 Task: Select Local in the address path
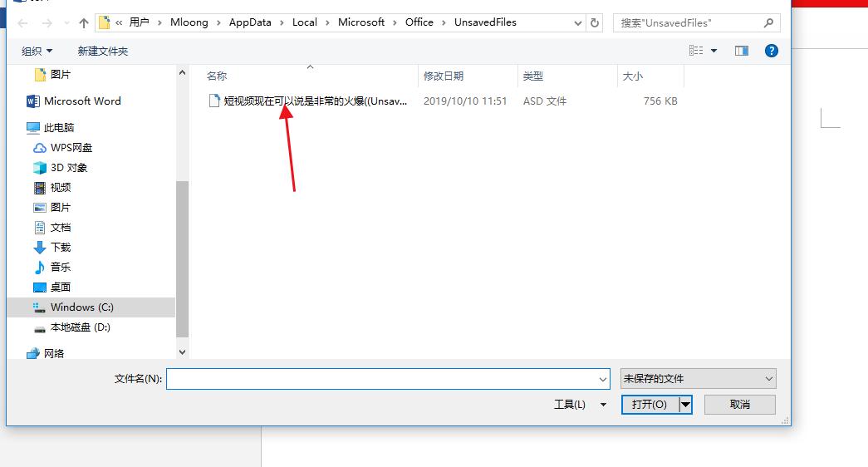click(305, 22)
